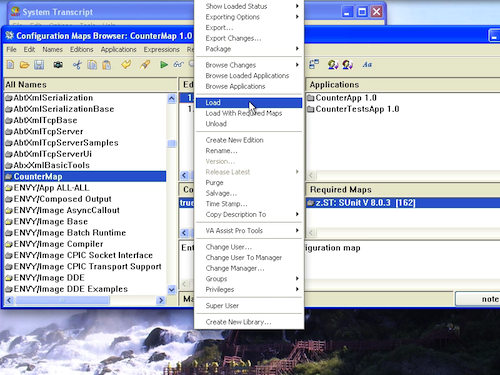The width and height of the screenshot is (500, 375).
Task: Select CounterMap in All Names list
Action: pyautogui.click(x=85, y=177)
